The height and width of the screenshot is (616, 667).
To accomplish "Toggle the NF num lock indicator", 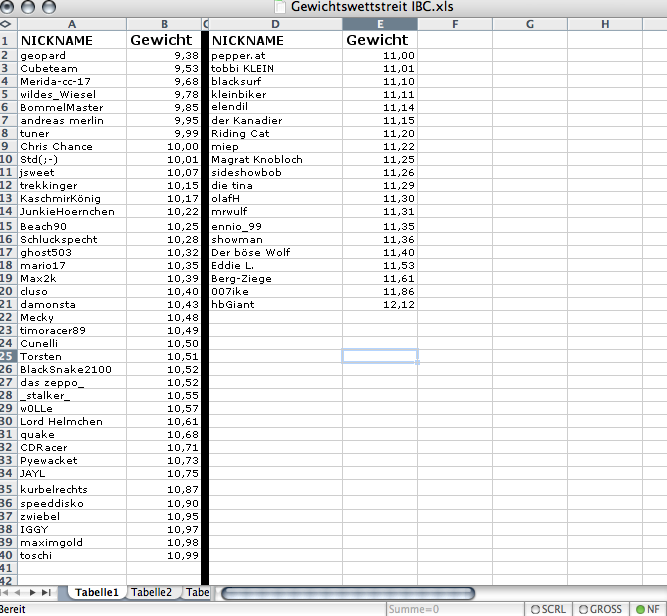I will [648, 608].
